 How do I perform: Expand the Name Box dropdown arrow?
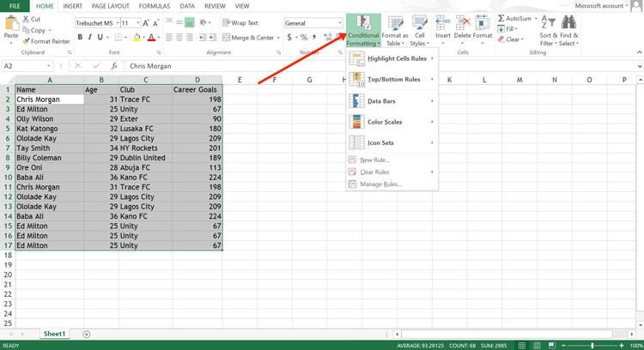tap(48, 66)
